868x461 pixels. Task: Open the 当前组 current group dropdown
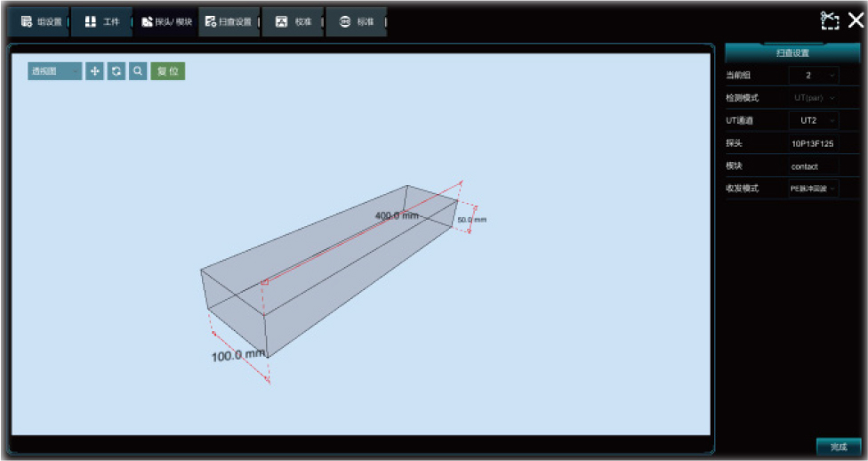coord(814,76)
